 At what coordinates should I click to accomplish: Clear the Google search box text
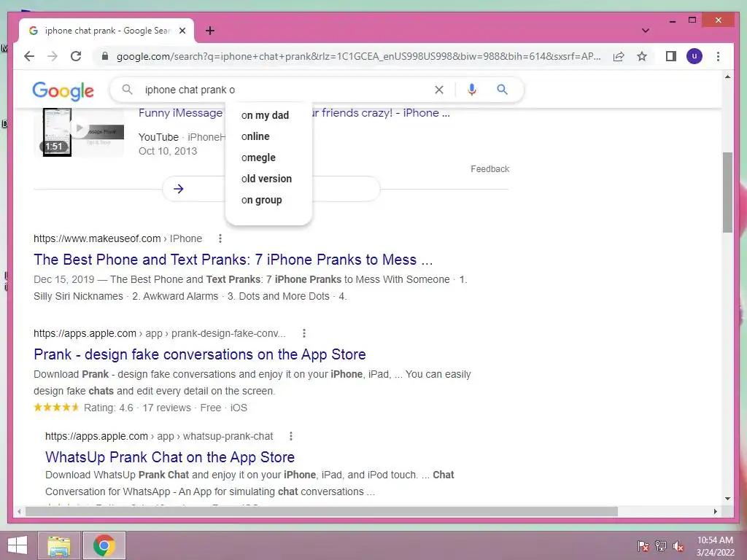pyautogui.click(x=438, y=90)
